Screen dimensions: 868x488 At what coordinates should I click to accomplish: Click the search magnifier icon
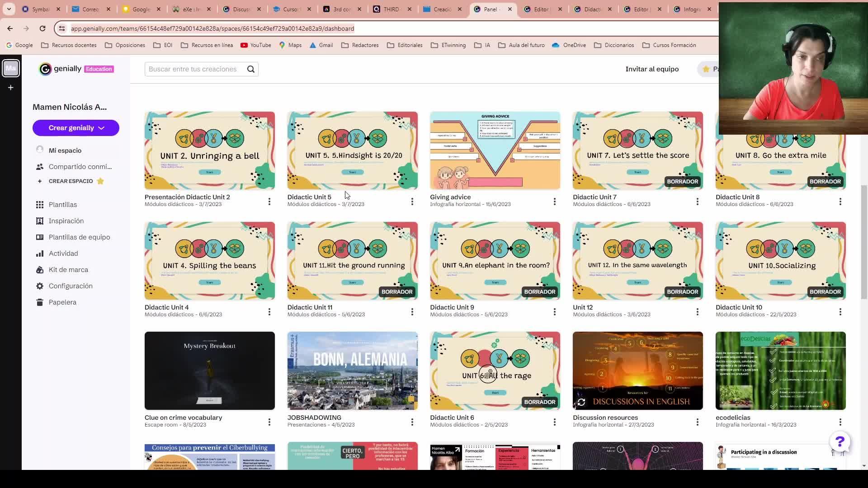tap(251, 69)
